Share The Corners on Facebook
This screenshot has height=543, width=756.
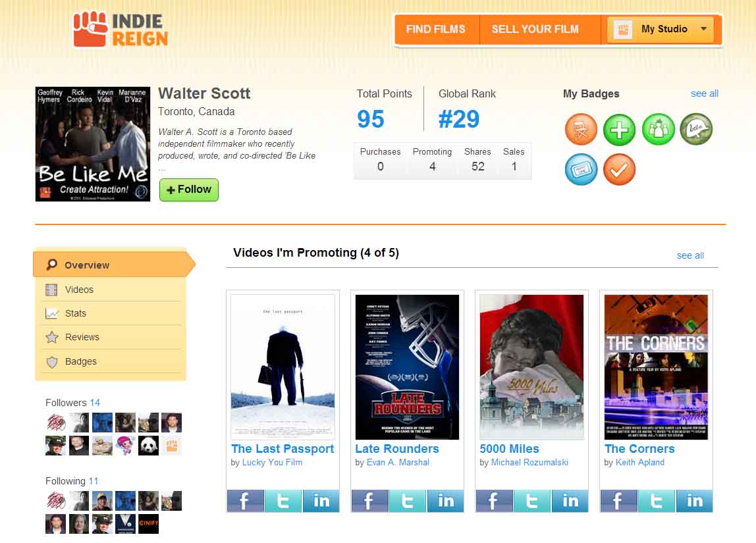[618, 501]
